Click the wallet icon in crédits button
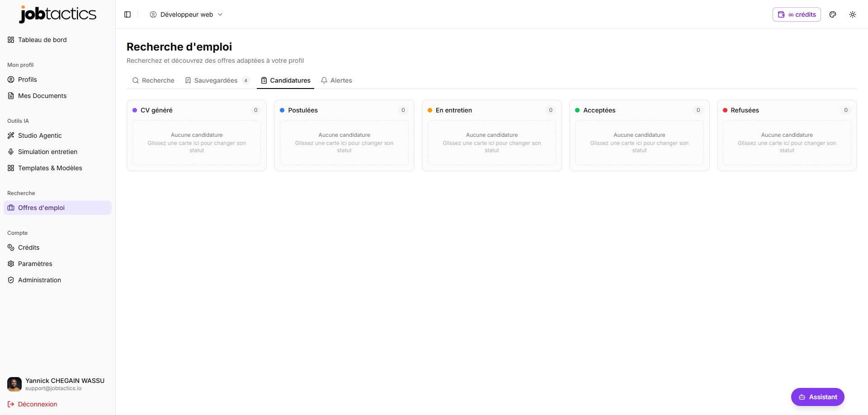Viewport: 868px width, 415px height. (781, 14)
